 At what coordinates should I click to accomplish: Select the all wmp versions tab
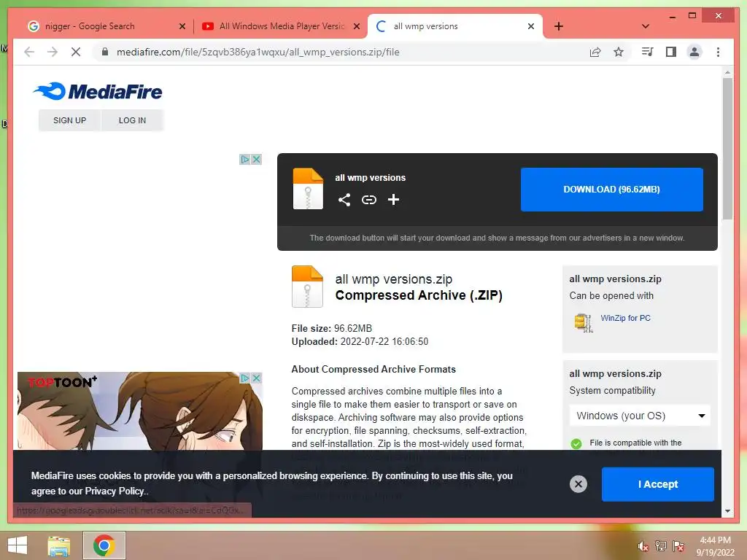(x=455, y=26)
